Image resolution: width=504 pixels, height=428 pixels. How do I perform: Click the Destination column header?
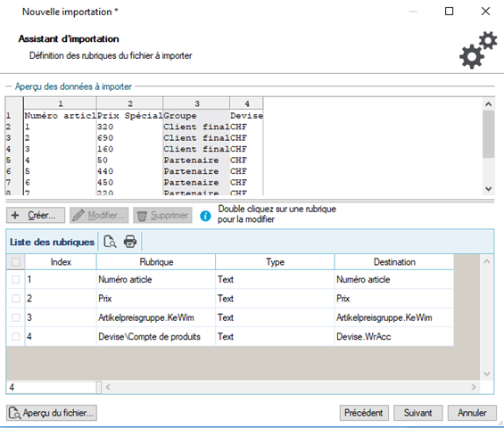point(394,262)
